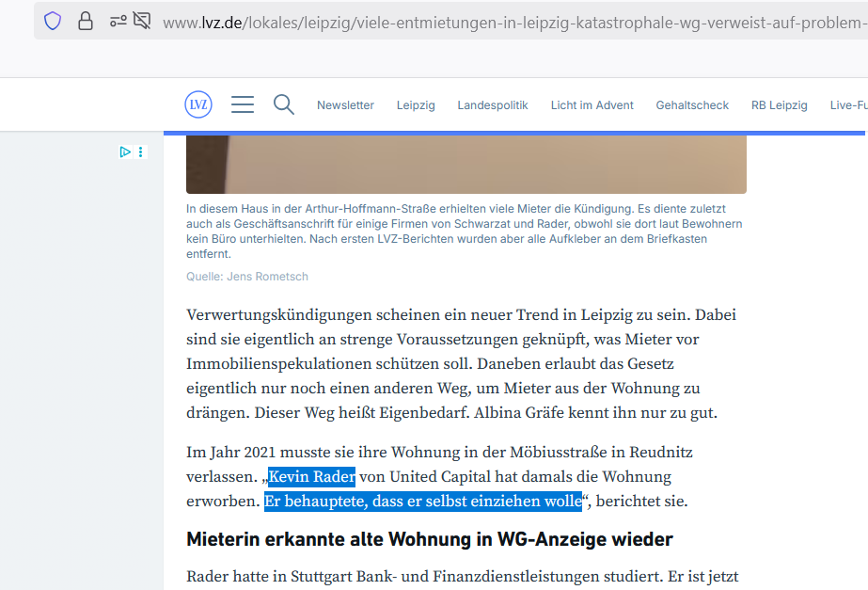The height and width of the screenshot is (590, 868).
Task: Go to homepage via LVZ logo
Action: coord(198,104)
